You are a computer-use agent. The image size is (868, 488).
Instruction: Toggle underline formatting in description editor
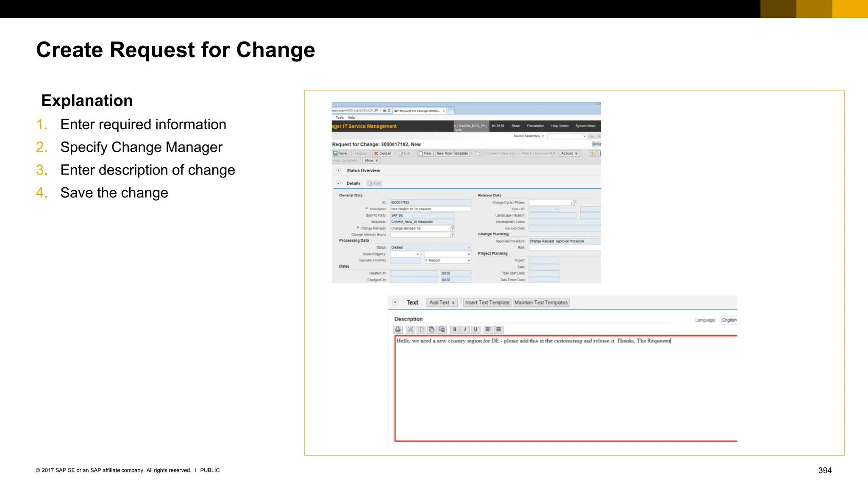point(476,329)
